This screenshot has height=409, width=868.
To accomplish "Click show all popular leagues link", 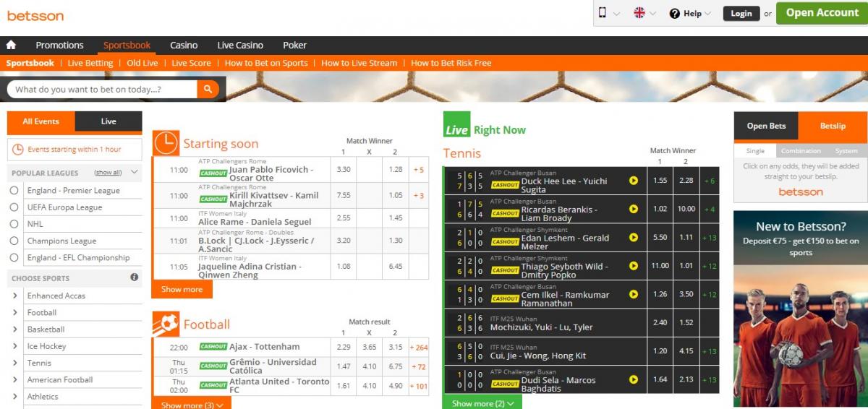I will 108,173.
